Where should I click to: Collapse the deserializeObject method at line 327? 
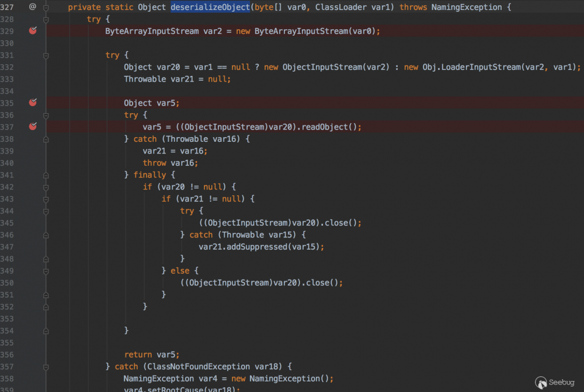[x=46, y=6]
